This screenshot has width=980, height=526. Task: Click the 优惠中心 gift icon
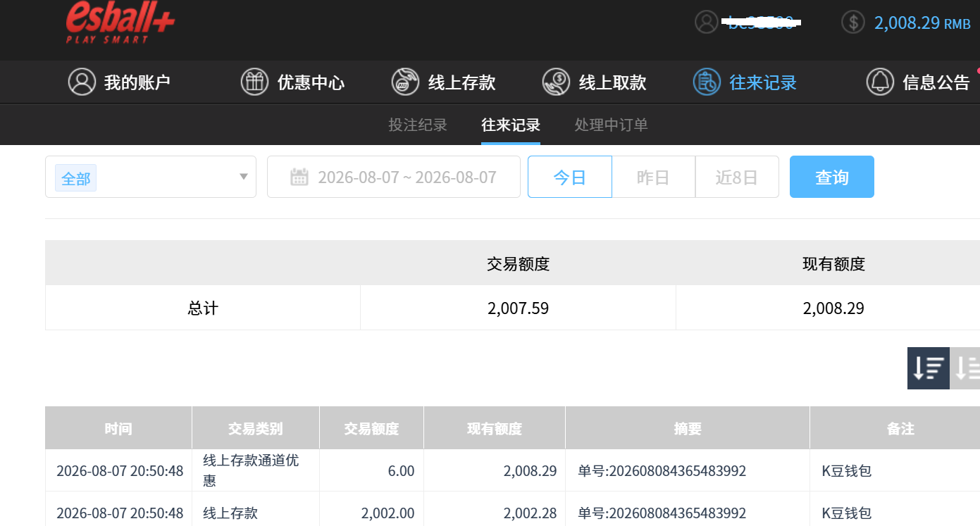[x=254, y=82]
